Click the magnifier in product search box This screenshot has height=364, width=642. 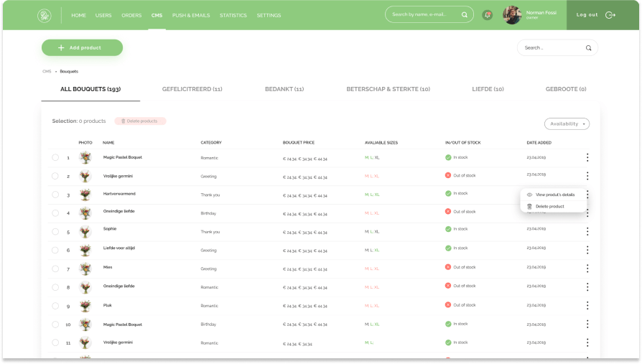point(588,48)
